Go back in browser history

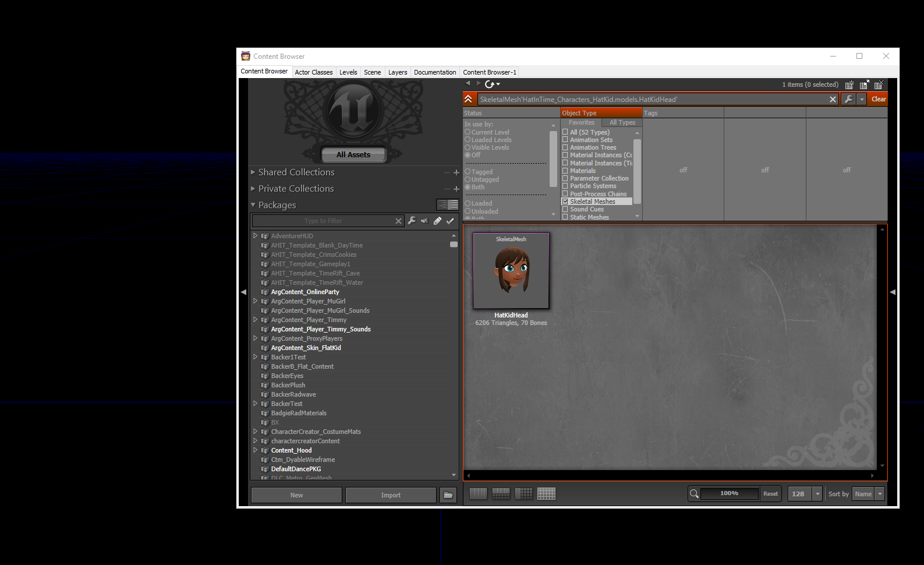(x=468, y=83)
